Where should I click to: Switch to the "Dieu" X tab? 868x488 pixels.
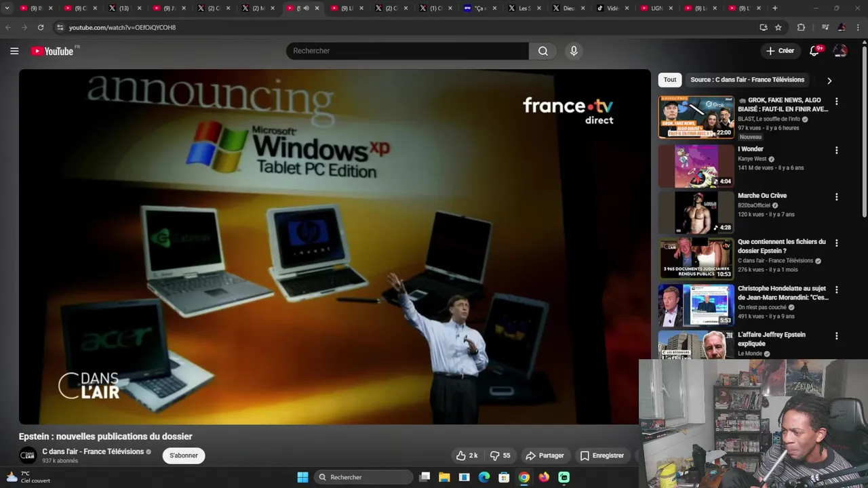coord(568,8)
